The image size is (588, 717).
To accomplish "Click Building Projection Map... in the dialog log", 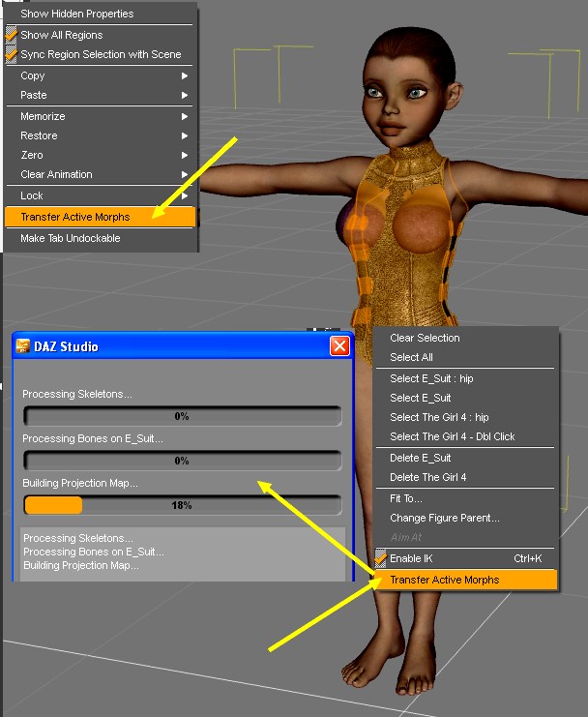I will click(x=81, y=566).
